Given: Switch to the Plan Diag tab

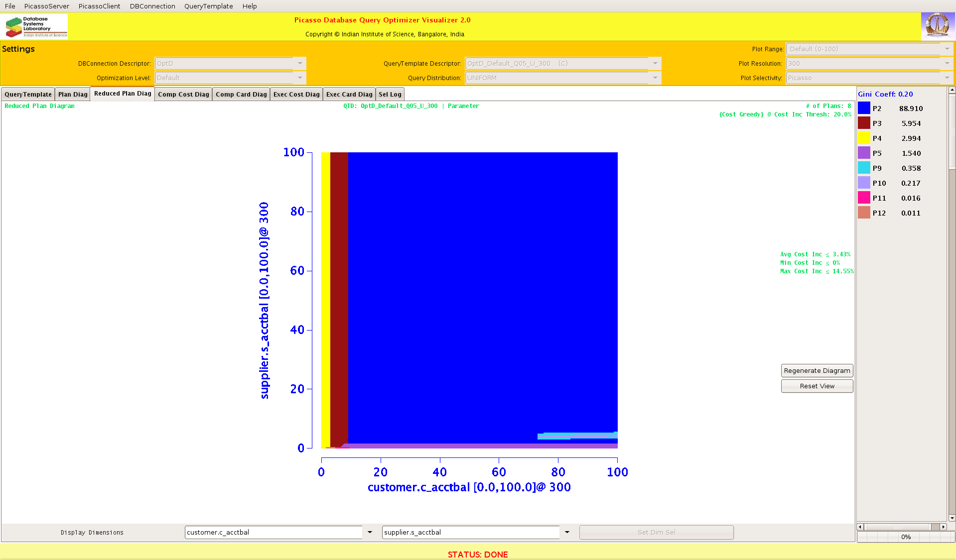Looking at the screenshot, I should coord(73,94).
